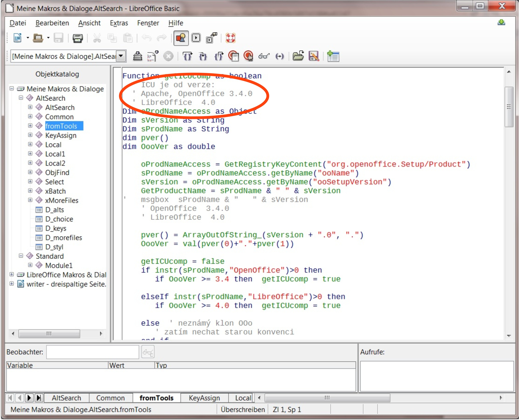Select the xMoreFiles tree item
Viewport: 519px width, 420px height.
(62, 200)
